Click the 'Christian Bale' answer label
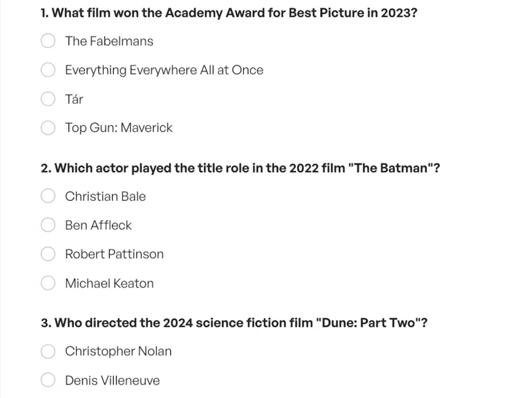Screen dimensions: 532x398 (x=105, y=196)
